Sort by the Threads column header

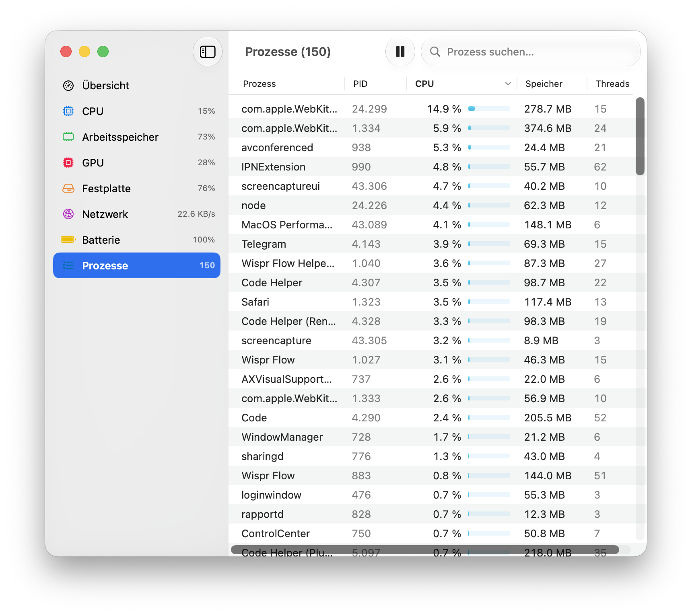(x=612, y=84)
